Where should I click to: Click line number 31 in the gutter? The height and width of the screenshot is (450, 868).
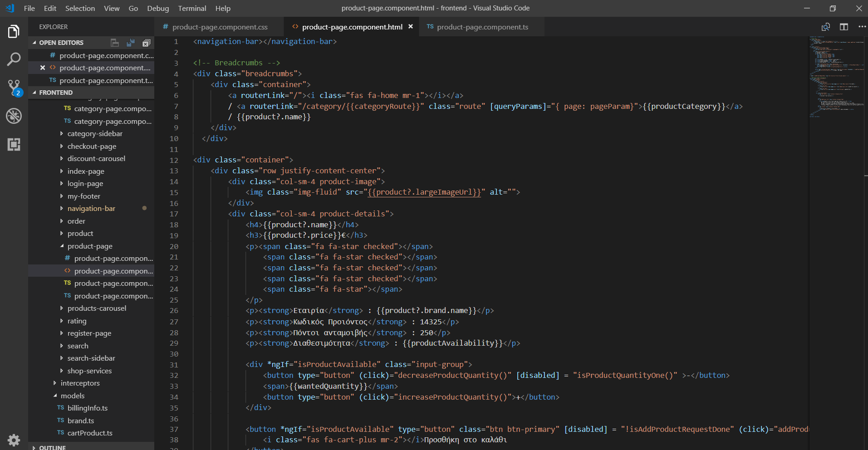coord(174,365)
